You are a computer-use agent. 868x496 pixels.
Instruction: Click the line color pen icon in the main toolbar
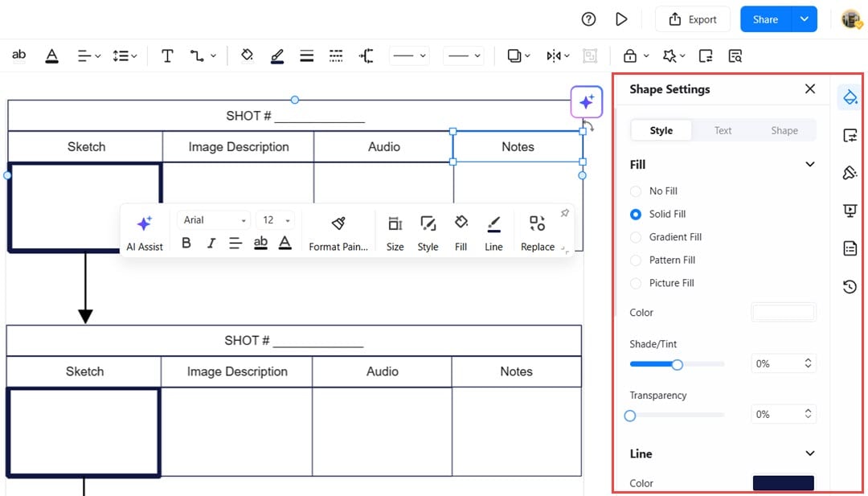(277, 55)
